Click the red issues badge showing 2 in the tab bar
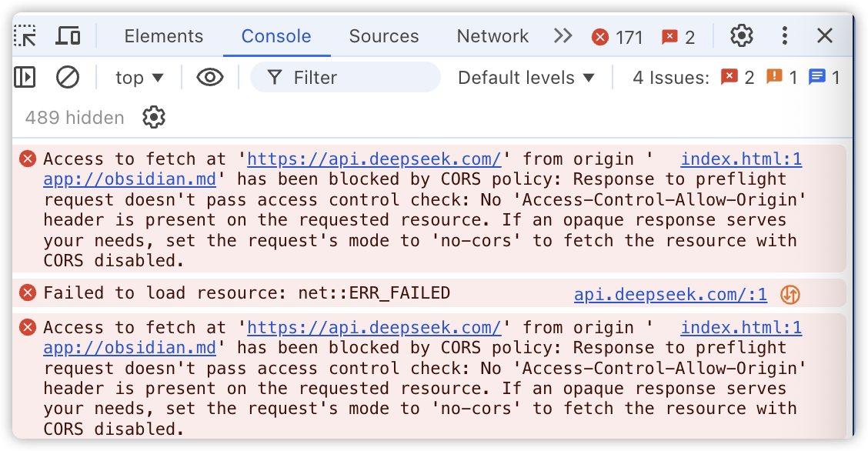The image size is (868, 451). [x=679, y=37]
